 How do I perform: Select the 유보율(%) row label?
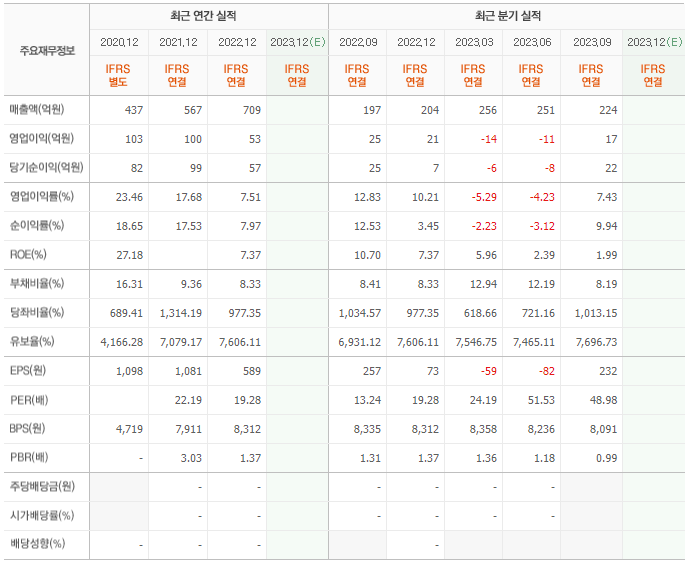(x=32, y=342)
